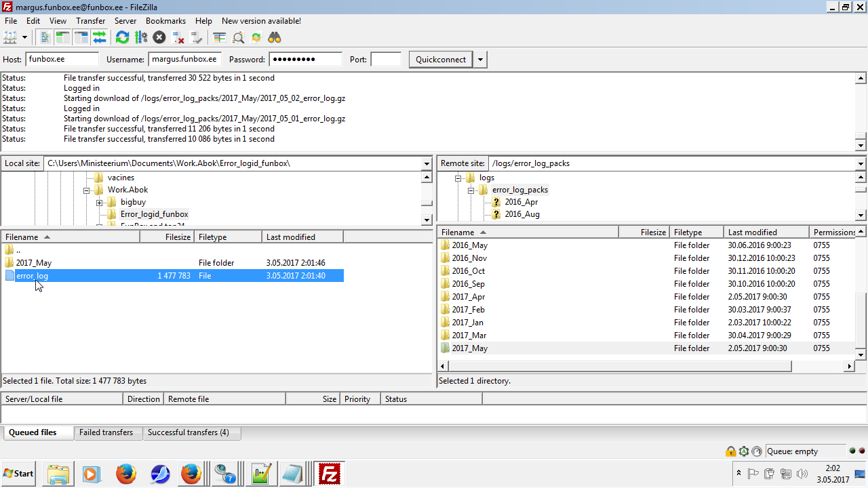Toggle the message log display
The height and width of the screenshot is (488, 868).
[45, 37]
